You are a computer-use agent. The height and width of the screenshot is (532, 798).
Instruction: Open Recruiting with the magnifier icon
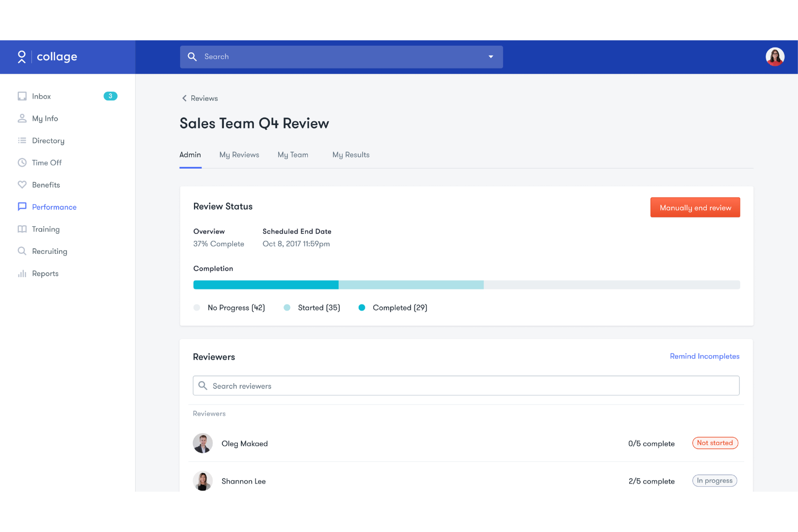[x=22, y=251]
